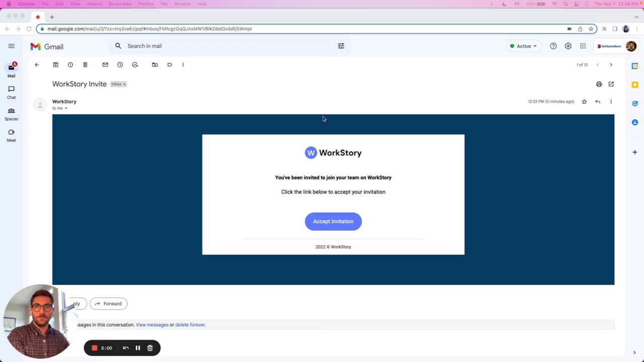Show the next email with right chevron
This screenshot has width=644, height=362.
[611, 65]
